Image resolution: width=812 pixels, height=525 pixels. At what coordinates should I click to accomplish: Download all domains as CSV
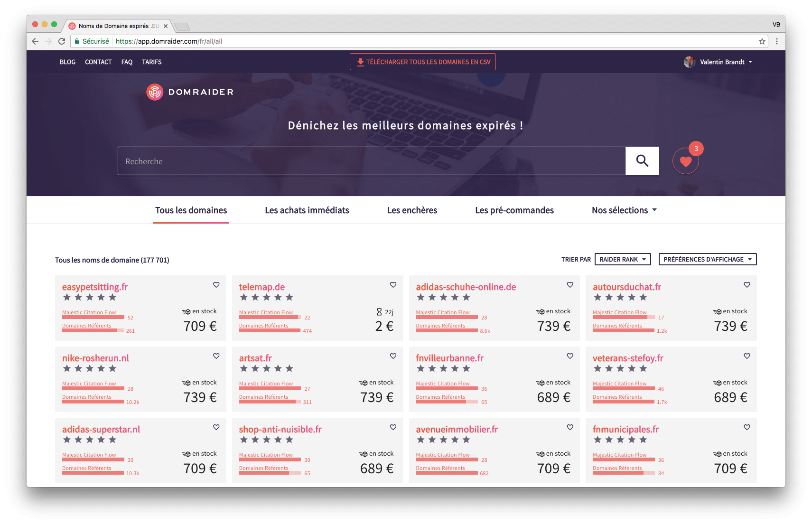click(423, 62)
